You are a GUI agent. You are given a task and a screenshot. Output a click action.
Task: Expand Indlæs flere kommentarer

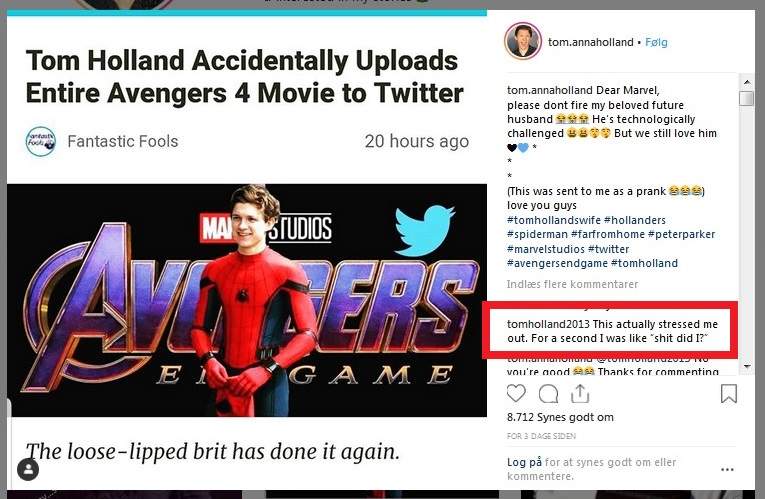click(572, 284)
